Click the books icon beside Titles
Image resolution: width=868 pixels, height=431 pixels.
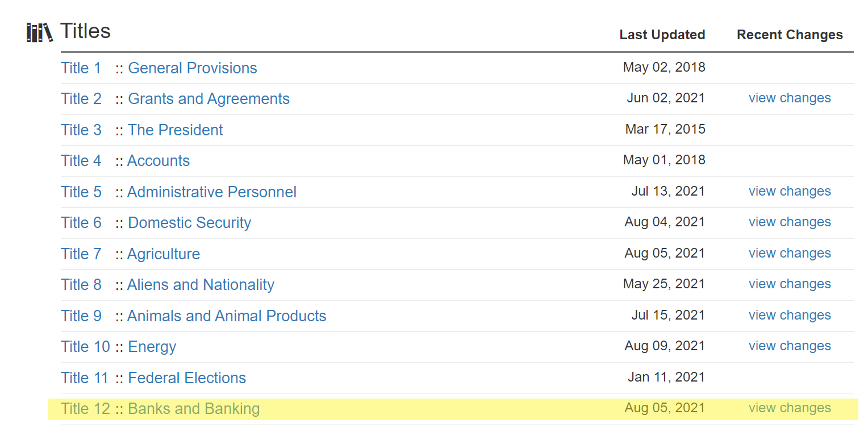coord(40,32)
